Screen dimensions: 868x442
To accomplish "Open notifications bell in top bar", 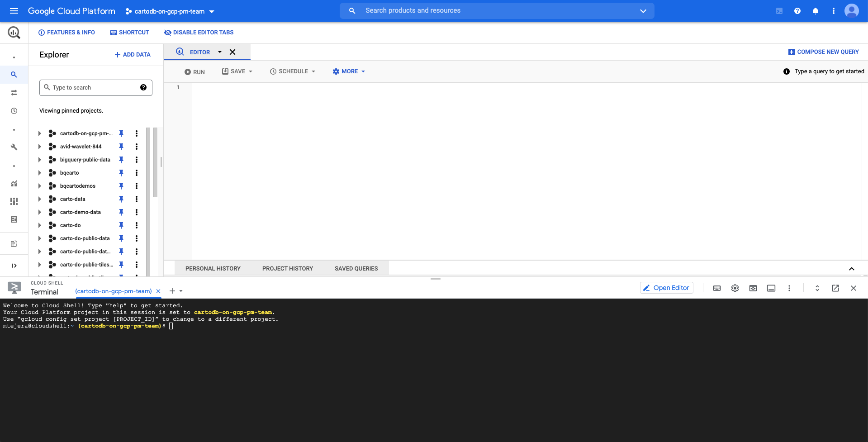I will [x=816, y=11].
